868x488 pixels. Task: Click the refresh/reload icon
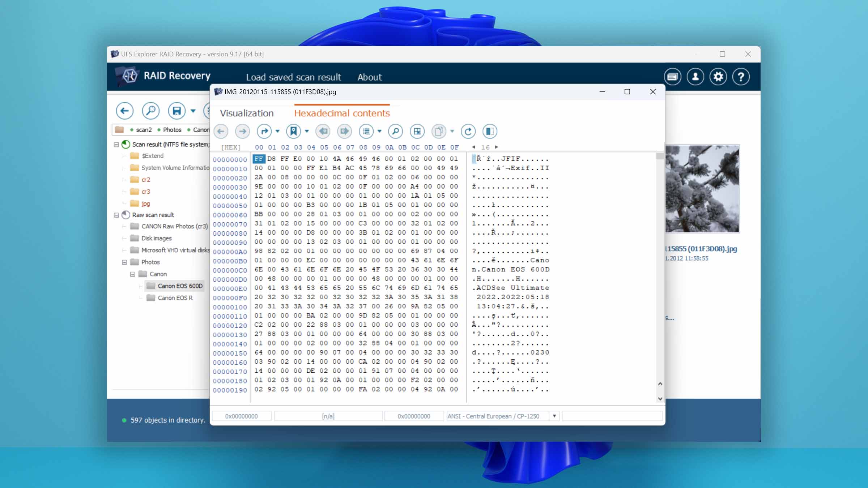coord(468,131)
